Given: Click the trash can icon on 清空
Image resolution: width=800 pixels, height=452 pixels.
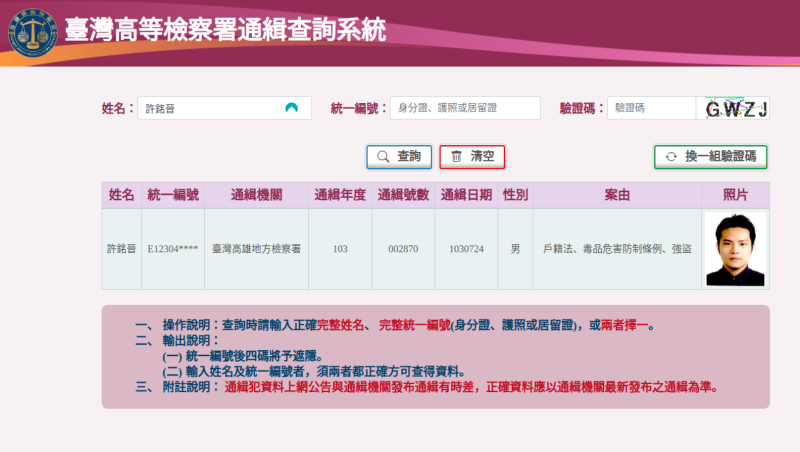Looking at the screenshot, I should tap(456, 157).
